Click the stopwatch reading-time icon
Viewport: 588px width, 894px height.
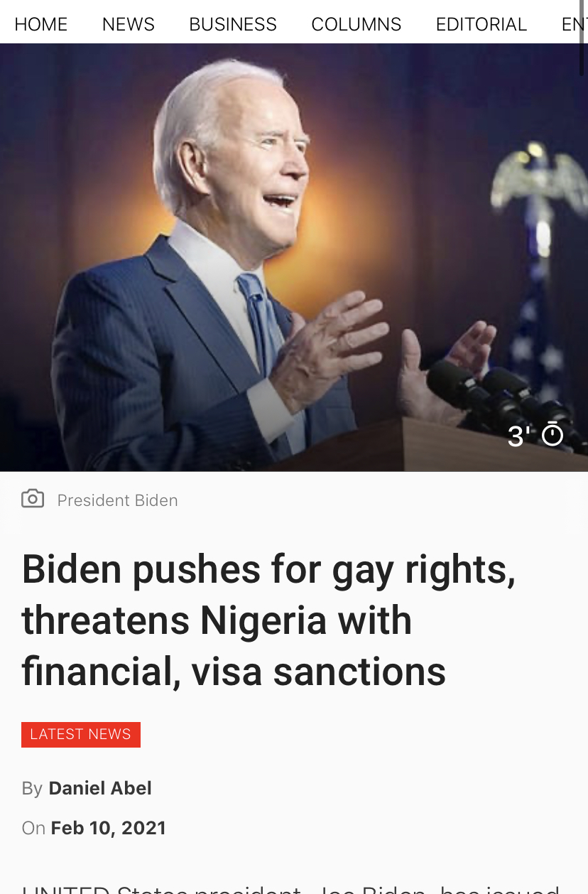(552, 435)
